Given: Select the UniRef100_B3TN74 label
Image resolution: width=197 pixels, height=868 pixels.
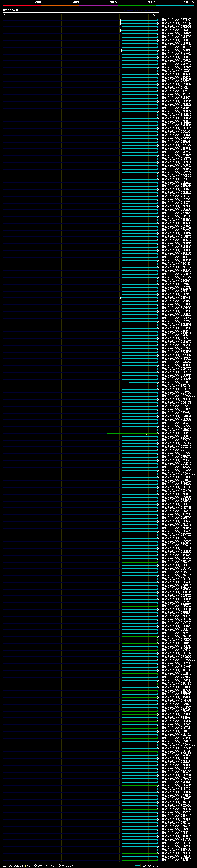Looking at the screenshot, I should coord(177,410).
